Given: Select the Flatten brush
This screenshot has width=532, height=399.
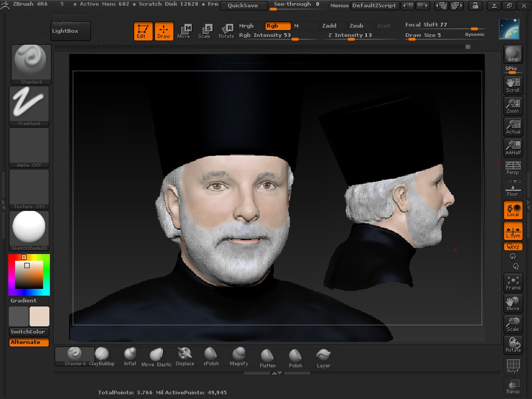Looking at the screenshot, I should pos(268,358).
